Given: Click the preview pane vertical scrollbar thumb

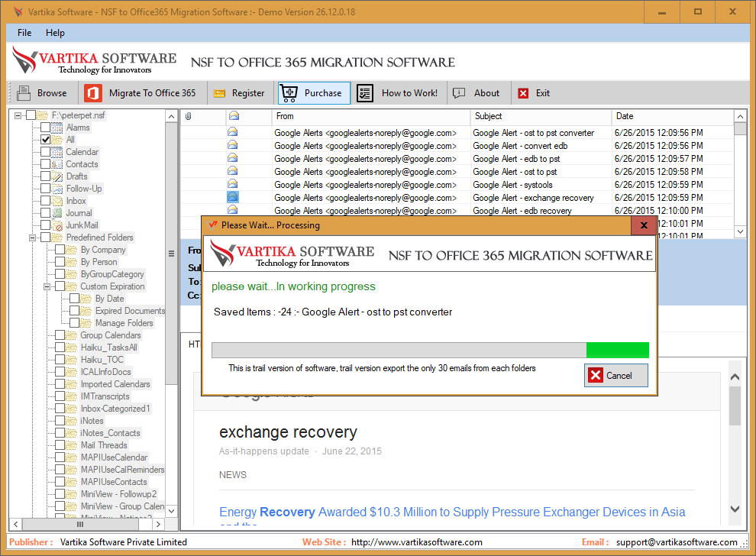Looking at the screenshot, I should pyautogui.click(x=735, y=406).
